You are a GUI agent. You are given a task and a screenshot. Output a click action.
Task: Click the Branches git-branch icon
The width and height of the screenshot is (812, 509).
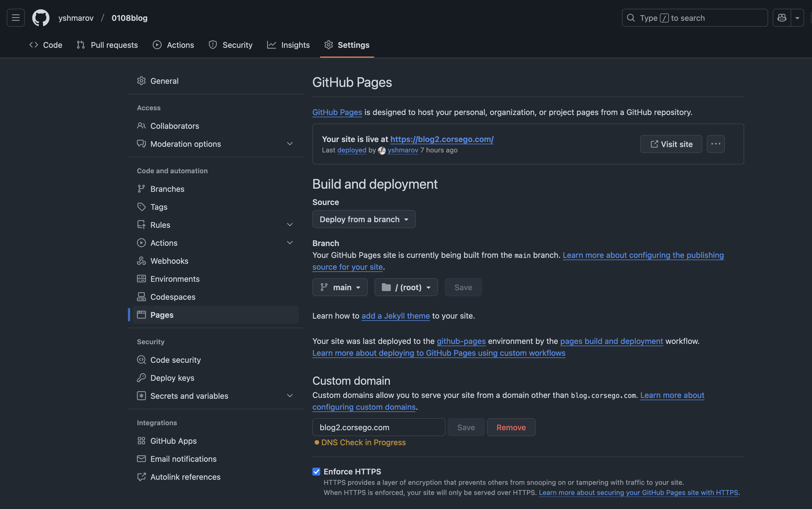141,189
